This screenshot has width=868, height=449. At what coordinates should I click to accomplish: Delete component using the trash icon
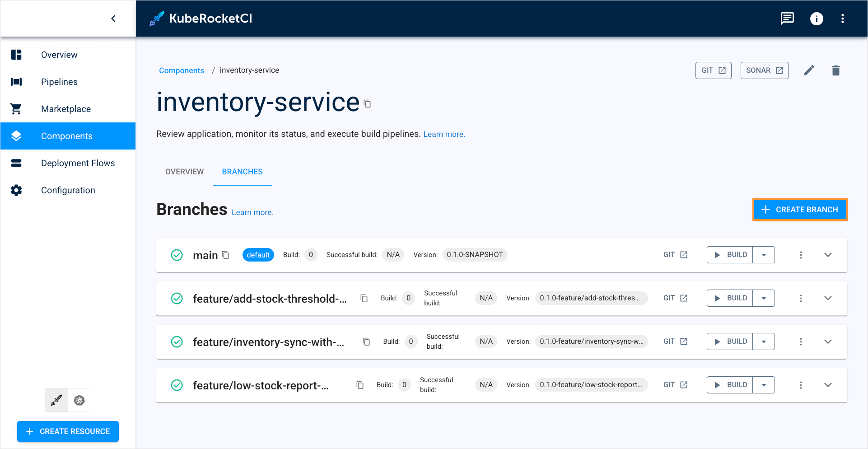click(835, 70)
